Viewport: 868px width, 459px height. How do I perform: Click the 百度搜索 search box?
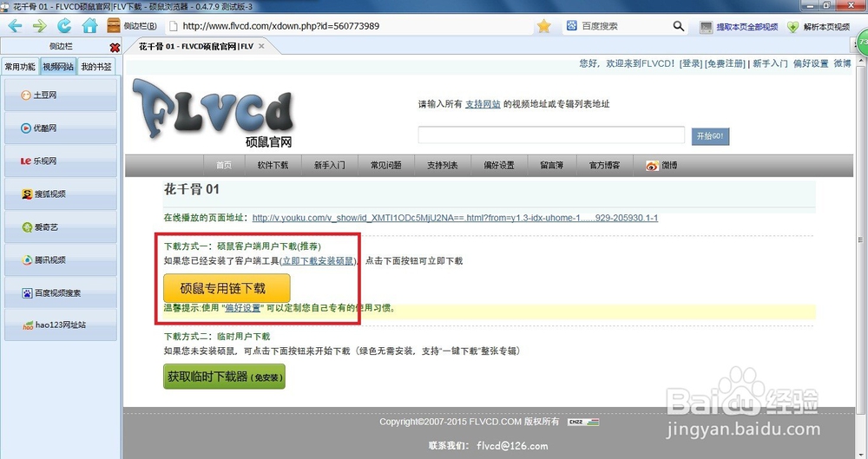coord(622,26)
